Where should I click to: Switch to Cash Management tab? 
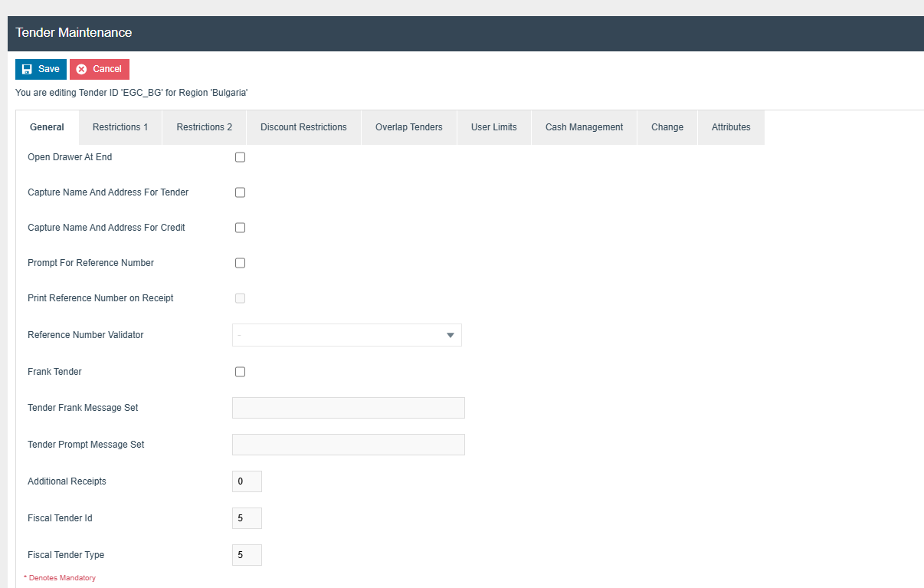click(584, 127)
